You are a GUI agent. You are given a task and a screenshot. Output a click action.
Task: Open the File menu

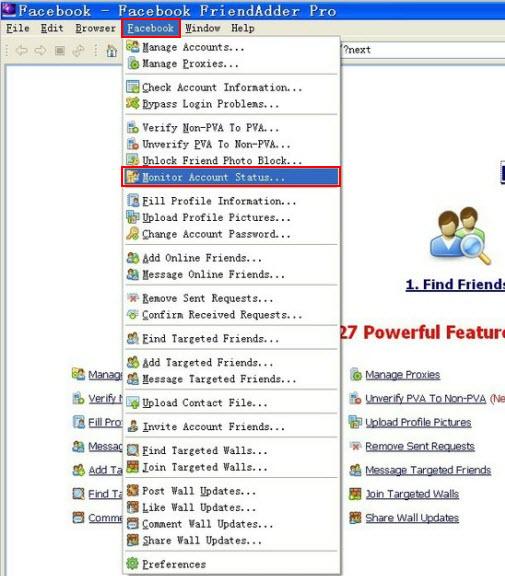[x=17, y=28]
